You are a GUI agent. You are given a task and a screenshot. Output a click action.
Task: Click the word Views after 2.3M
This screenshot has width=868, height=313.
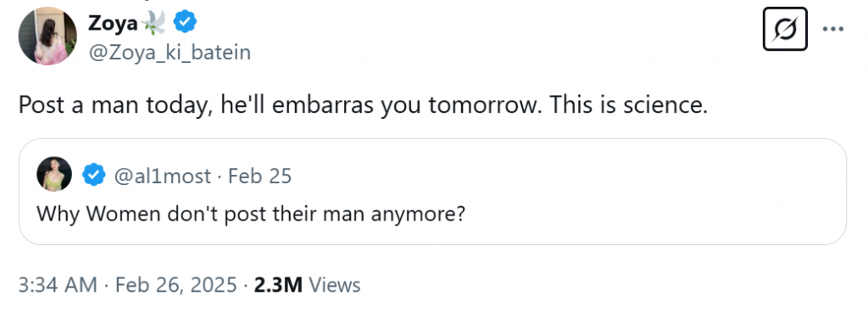click(x=334, y=285)
